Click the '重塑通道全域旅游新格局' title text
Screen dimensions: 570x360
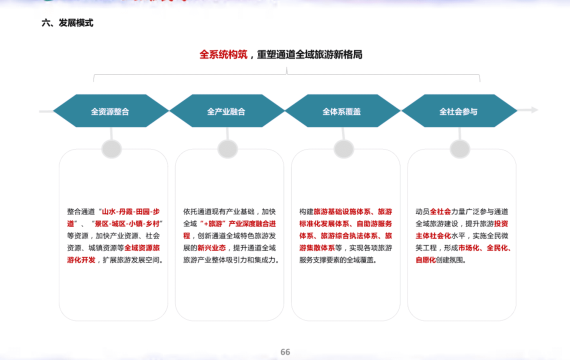[310, 55]
